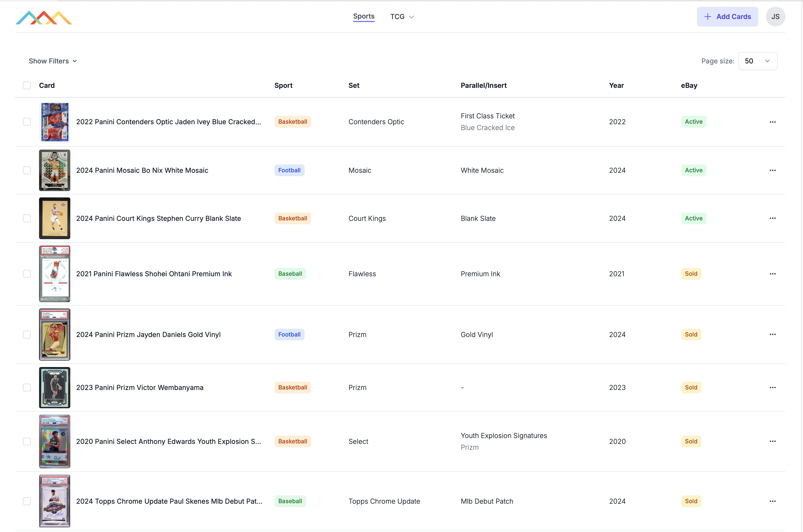
Task: Open actions menu for Jaden Ivey card
Action: (772, 122)
